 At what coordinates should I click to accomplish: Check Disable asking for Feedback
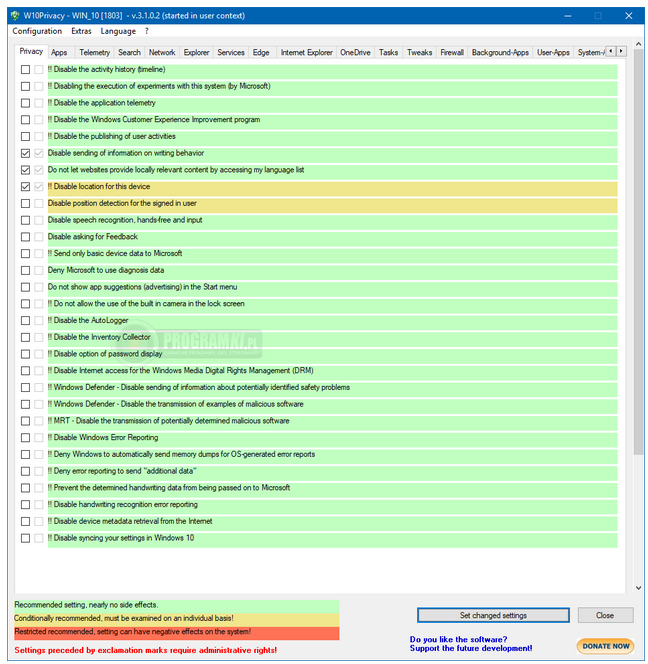click(25, 237)
